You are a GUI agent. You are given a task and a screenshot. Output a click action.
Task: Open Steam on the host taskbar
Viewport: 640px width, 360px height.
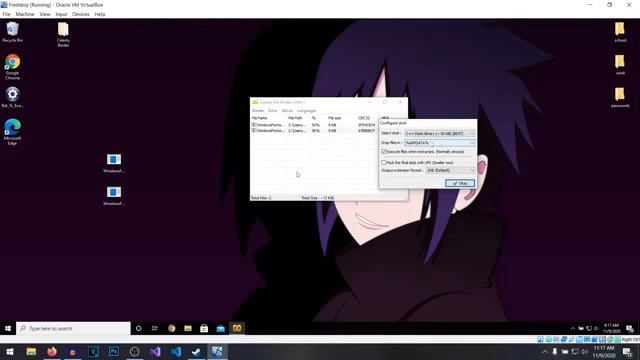196,351
